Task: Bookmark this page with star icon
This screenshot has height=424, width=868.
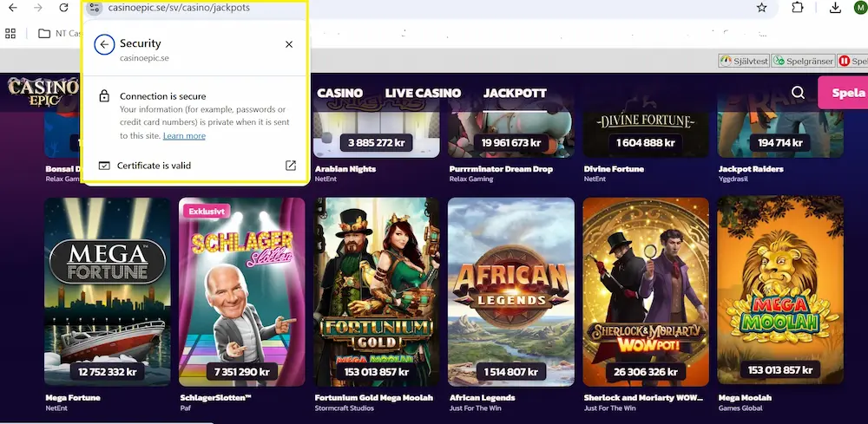Action: click(762, 8)
